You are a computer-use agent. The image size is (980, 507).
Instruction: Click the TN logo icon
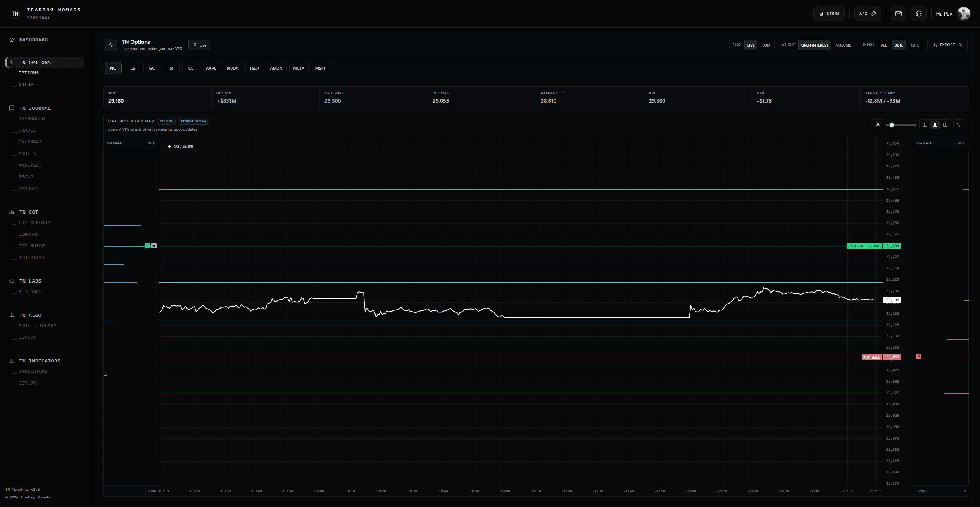15,14
